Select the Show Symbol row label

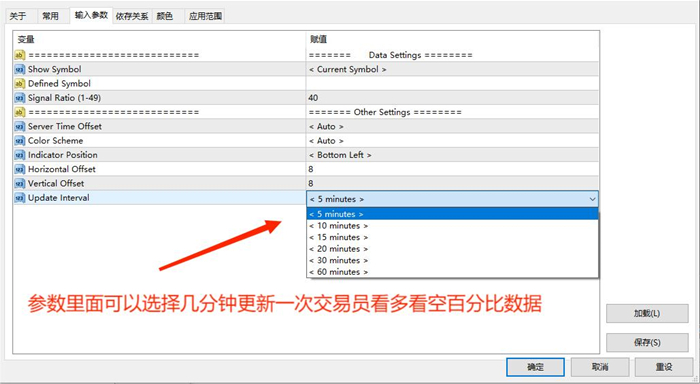(x=54, y=69)
